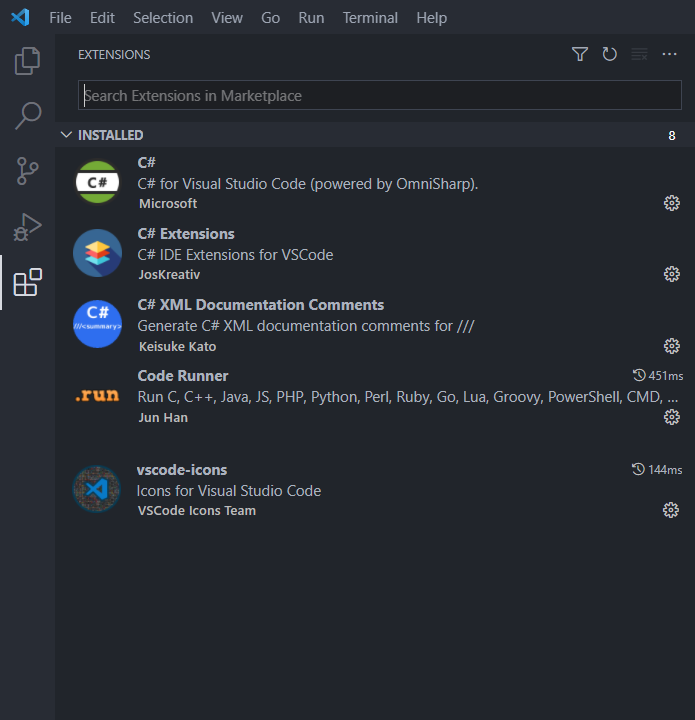Open the Explorer view in activity bar

[x=28, y=61]
